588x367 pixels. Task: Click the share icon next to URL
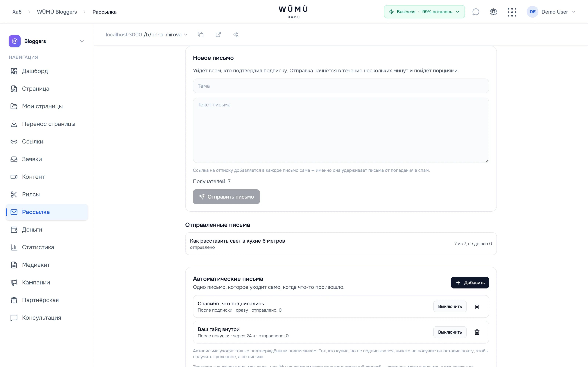coord(236,34)
